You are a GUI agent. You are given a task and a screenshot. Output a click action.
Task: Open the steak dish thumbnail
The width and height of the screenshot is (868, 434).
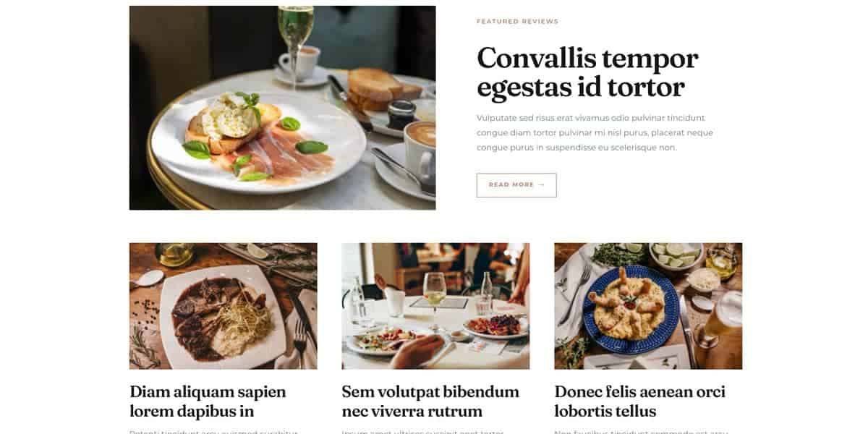[224, 306]
